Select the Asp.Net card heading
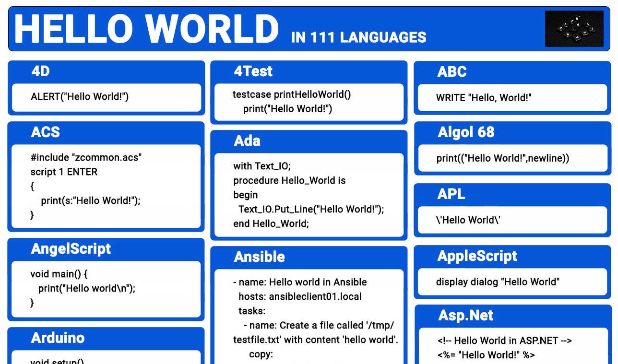 (466, 316)
